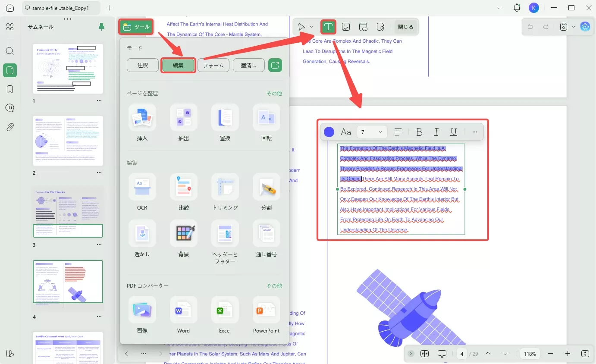The height and width of the screenshot is (364, 596).
Task: Click the fourth edit toolbar icon before 閉じる
Action: point(380,27)
